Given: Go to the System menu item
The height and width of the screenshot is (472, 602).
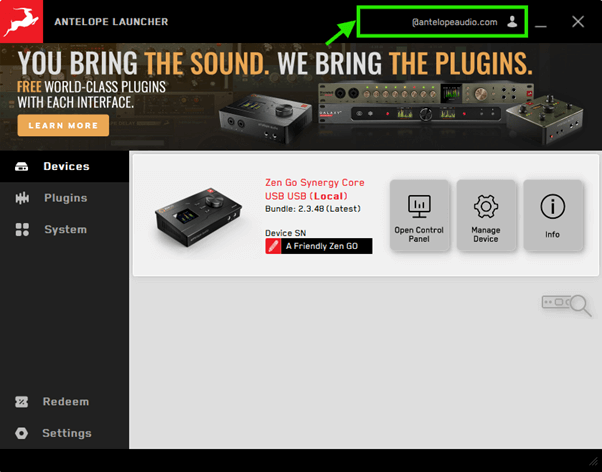Looking at the screenshot, I should 65,230.
